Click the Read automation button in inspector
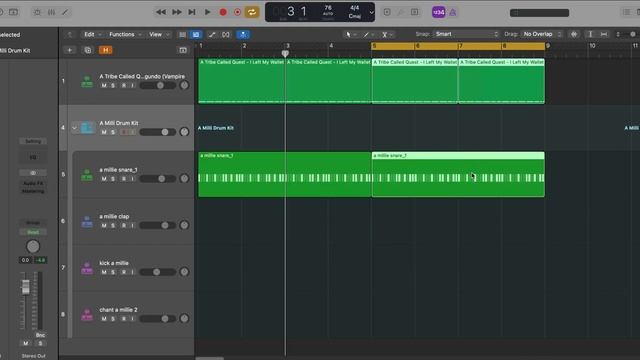 click(x=33, y=232)
